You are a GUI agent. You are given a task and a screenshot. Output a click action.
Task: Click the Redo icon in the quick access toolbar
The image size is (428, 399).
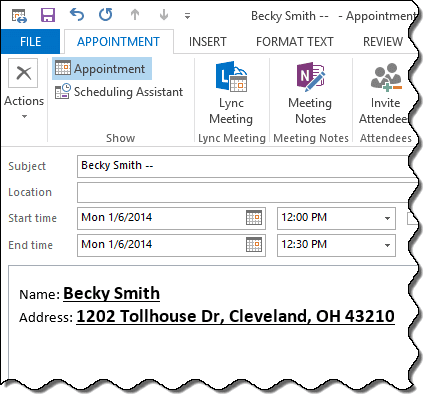click(106, 15)
